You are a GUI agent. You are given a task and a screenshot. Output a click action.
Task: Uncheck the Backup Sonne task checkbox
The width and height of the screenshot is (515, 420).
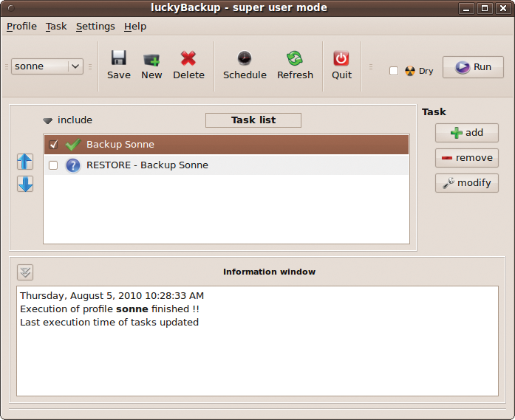pyautogui.click(x=53, y=145)
